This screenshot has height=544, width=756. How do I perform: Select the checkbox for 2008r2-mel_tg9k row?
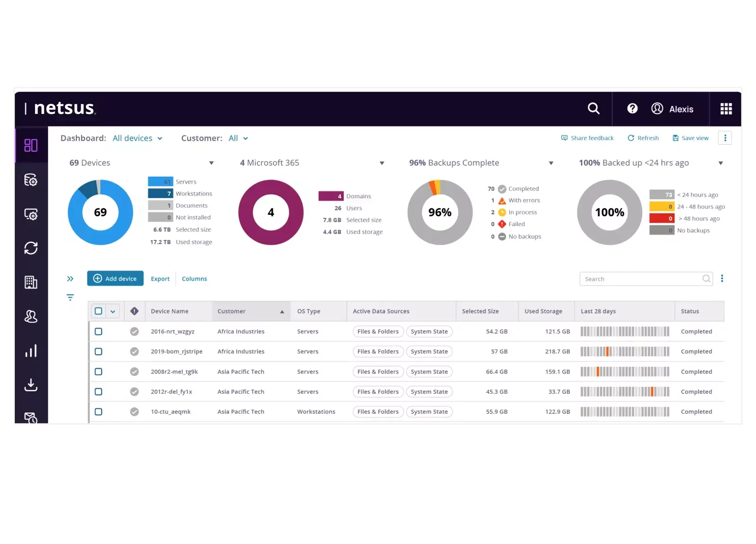point(98,372)
